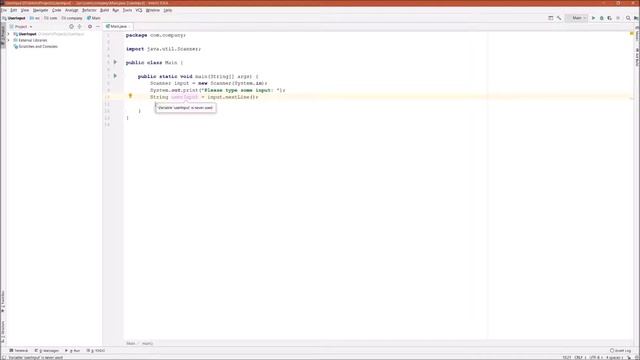640x360 pixels.
Task: Click the highlighted userInput variable
Action: coord(184,97)
